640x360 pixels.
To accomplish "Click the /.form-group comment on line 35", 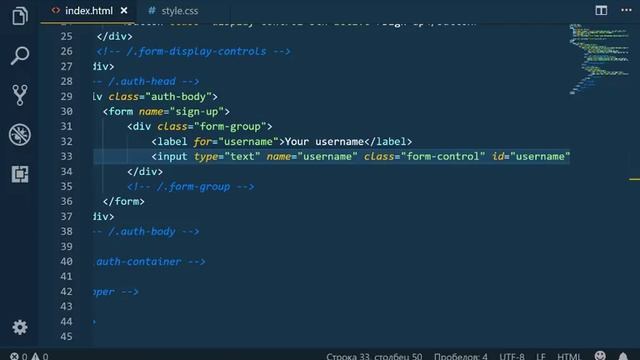I will pyautogui.click(x=191, y=187).
